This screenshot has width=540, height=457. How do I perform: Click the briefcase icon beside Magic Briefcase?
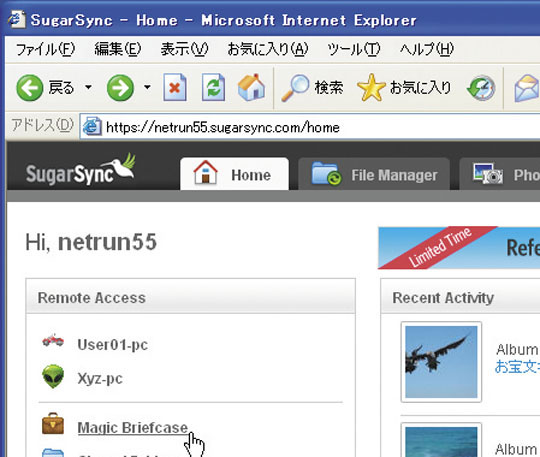point(53,423)
